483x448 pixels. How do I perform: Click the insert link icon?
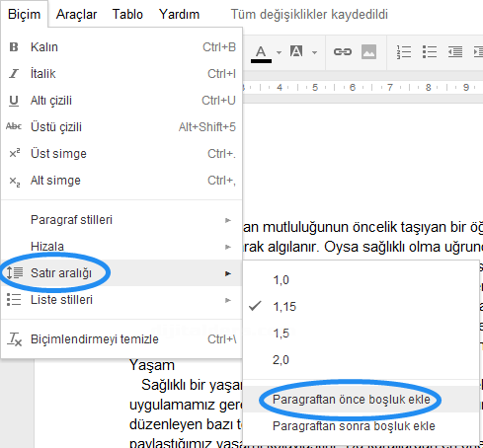(x=343, y=51)
